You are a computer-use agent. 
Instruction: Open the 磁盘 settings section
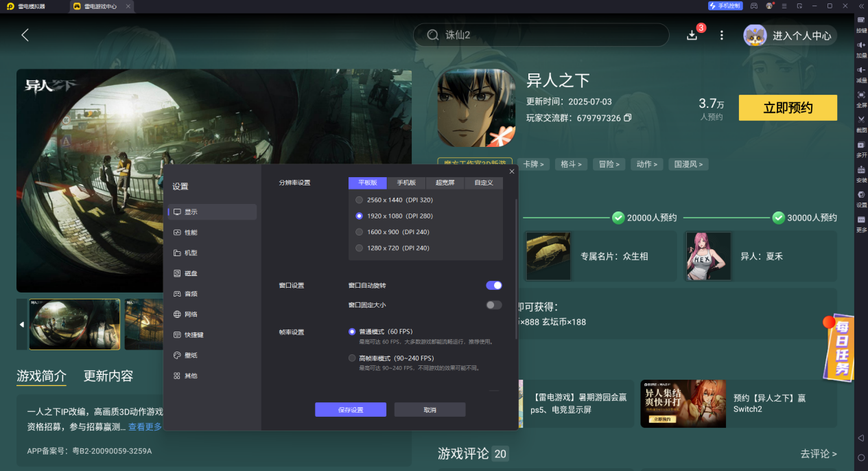(212, 273)
